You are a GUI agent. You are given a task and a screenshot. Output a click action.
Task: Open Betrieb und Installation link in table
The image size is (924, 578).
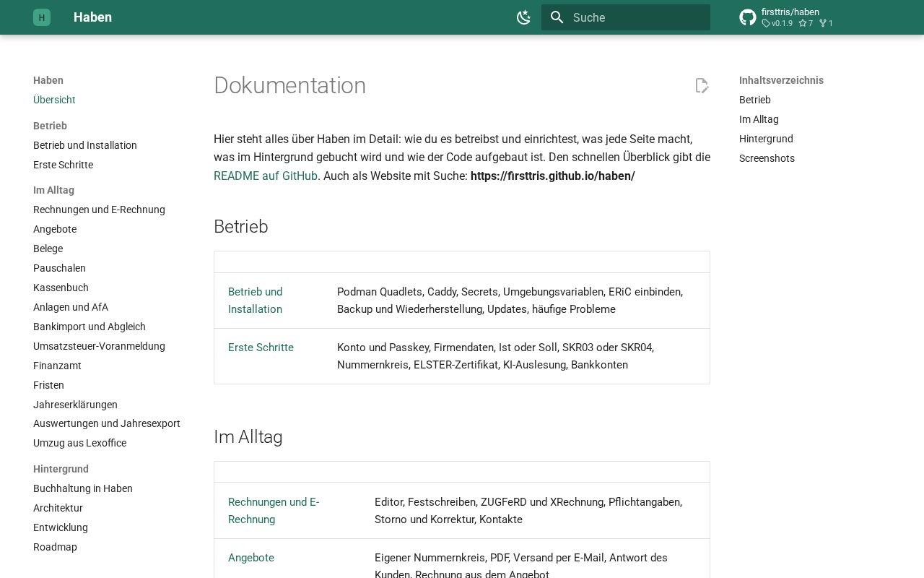coord(256,301)
